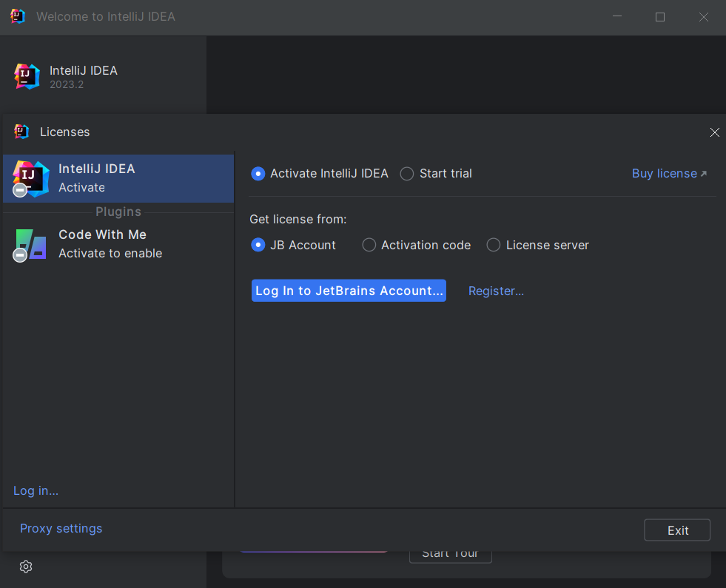The height and width of the screenshot is (588, 726).
Task: Click the IntelliJ IDEA logo in Licenses list
Action: pyautogui.click(x=30, y=178)
